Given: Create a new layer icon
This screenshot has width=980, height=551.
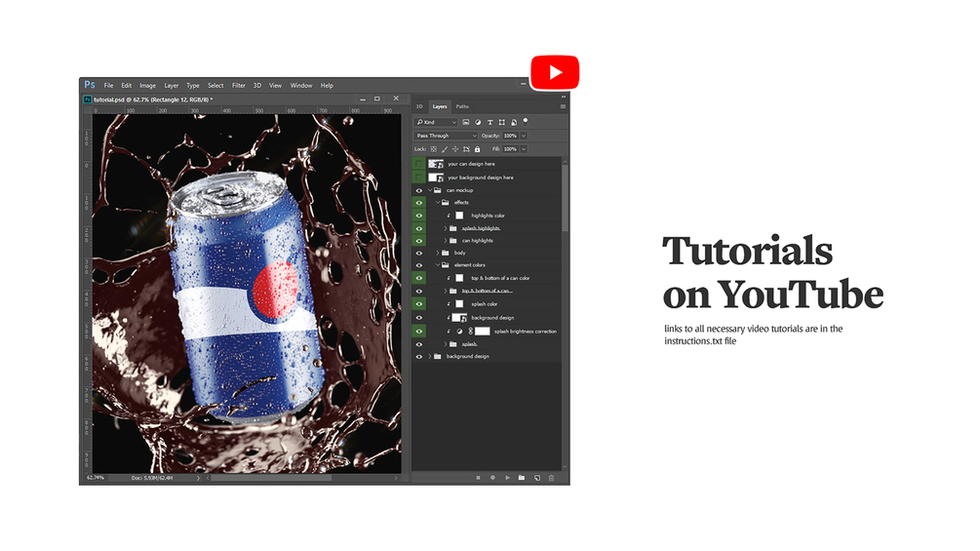Looking at the screenshot, I should click(537, 478).
